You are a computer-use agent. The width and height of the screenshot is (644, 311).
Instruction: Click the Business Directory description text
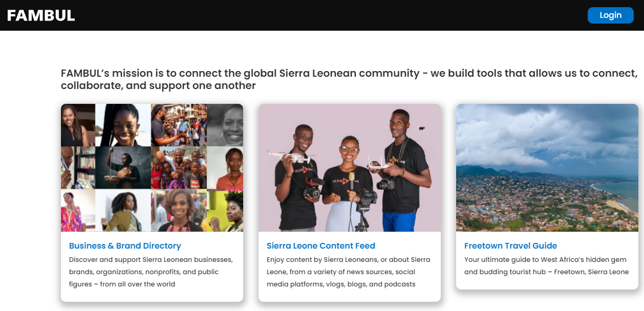151,272
